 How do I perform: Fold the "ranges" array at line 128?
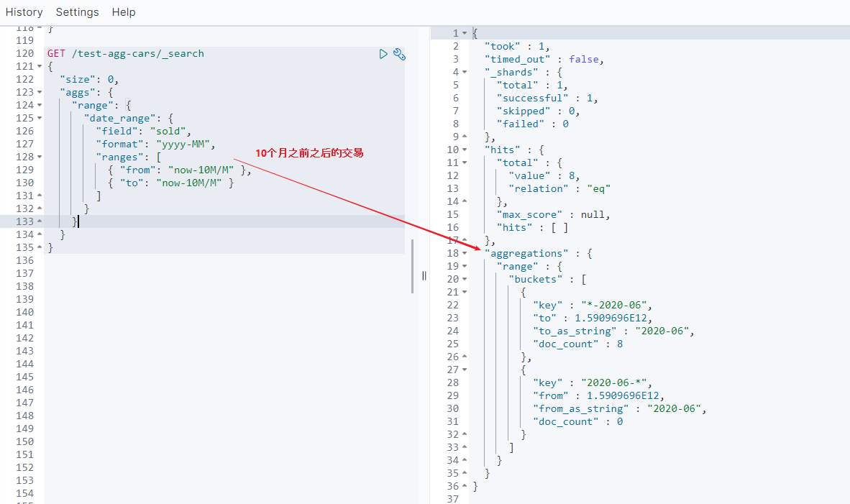pos(39,157)
